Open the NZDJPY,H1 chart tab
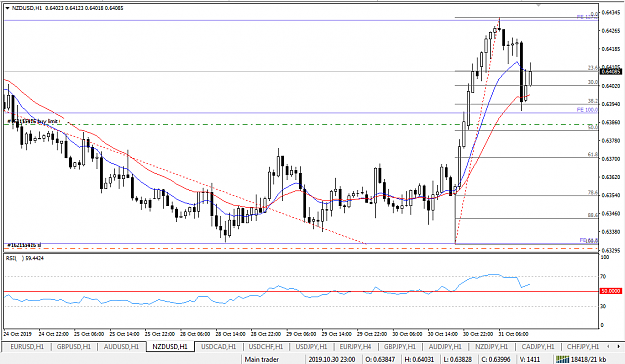Screen dimensions: 625x364 click(x=491, y=346)
